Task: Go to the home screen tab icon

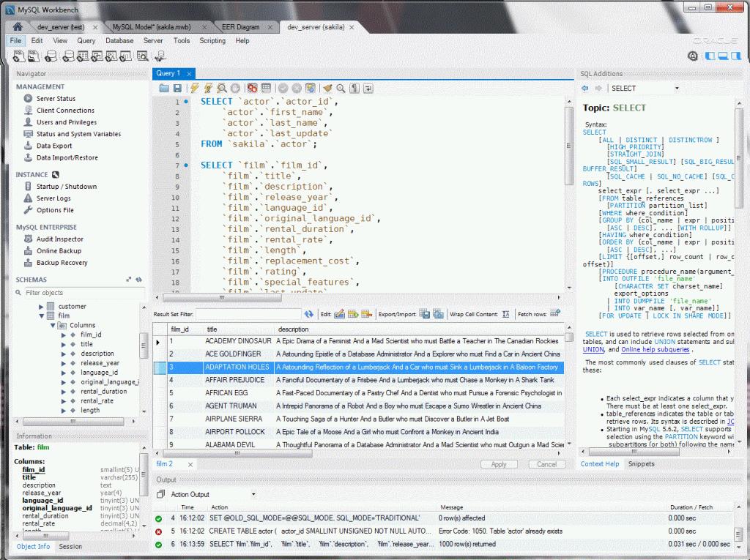Action: (18, 27)
